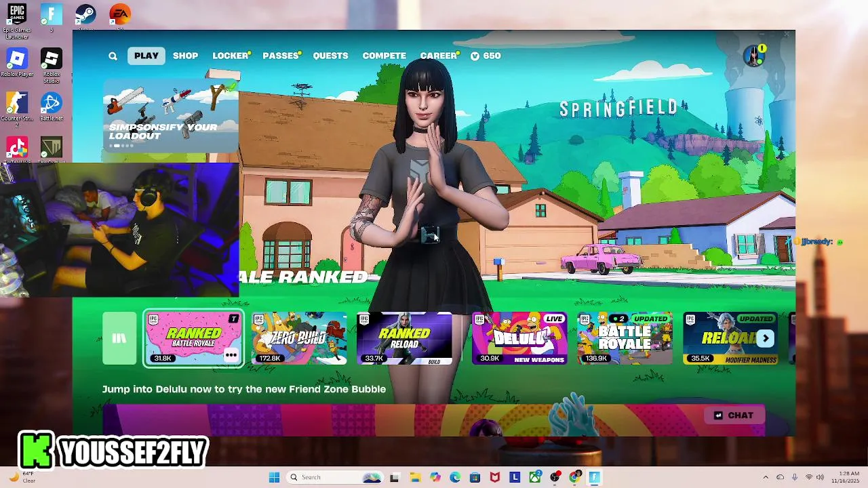Switch to the PLAY tab
Viewport: 868px width, 488px height.
click(x=146, y=56)
